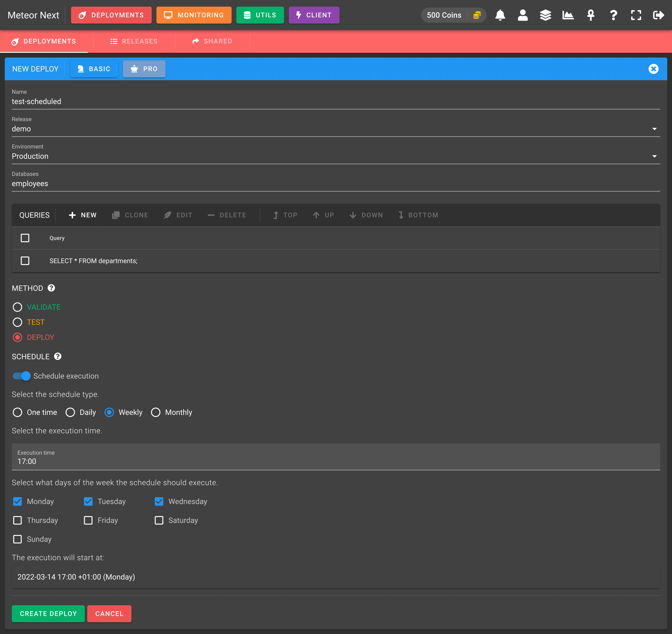This screenshot has height=634, width=672.
Task: Open the UTILS section
Action: pyautogui.click(x=260, y=15)
